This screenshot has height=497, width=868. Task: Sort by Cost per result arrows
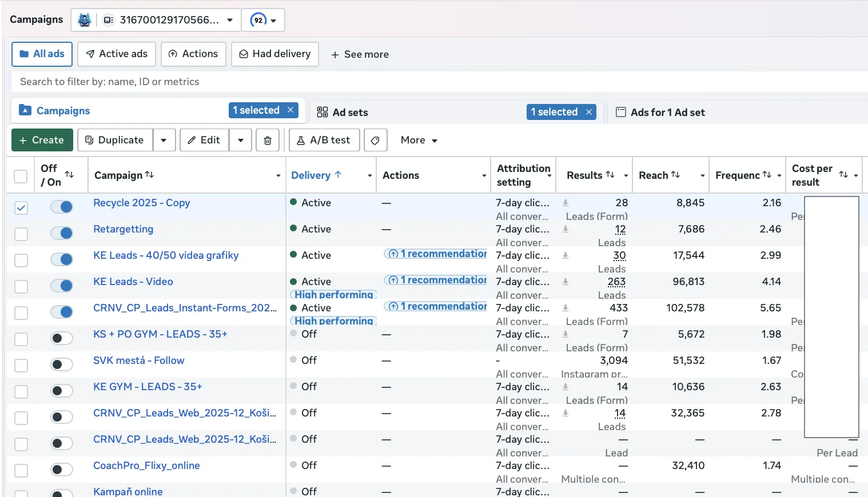(x=843, y=174)
